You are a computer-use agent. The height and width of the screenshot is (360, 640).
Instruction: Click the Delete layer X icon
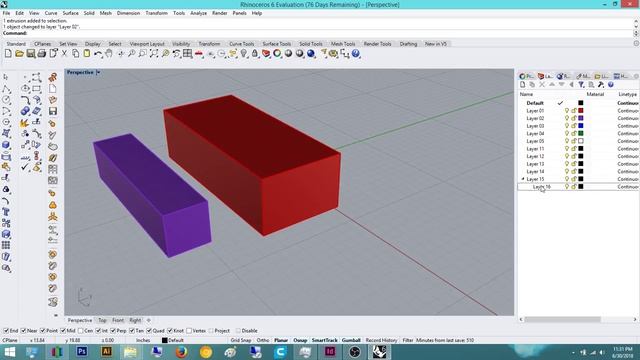click(542, 84)
